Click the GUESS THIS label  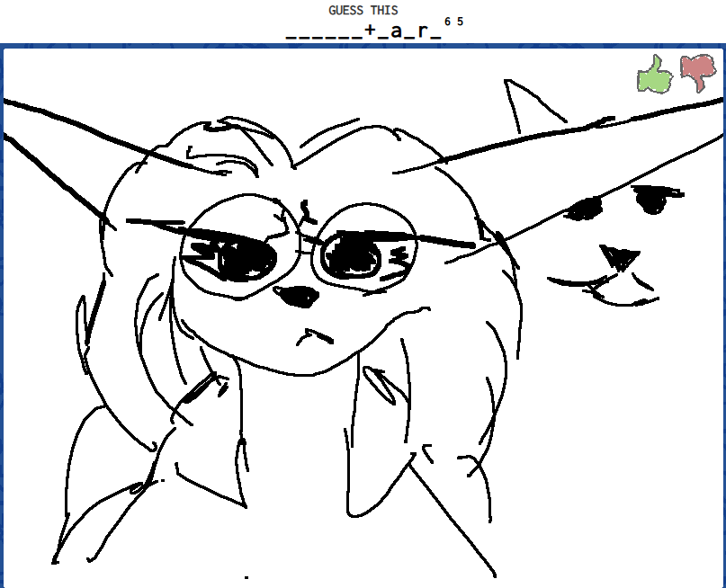click(363, 11)
